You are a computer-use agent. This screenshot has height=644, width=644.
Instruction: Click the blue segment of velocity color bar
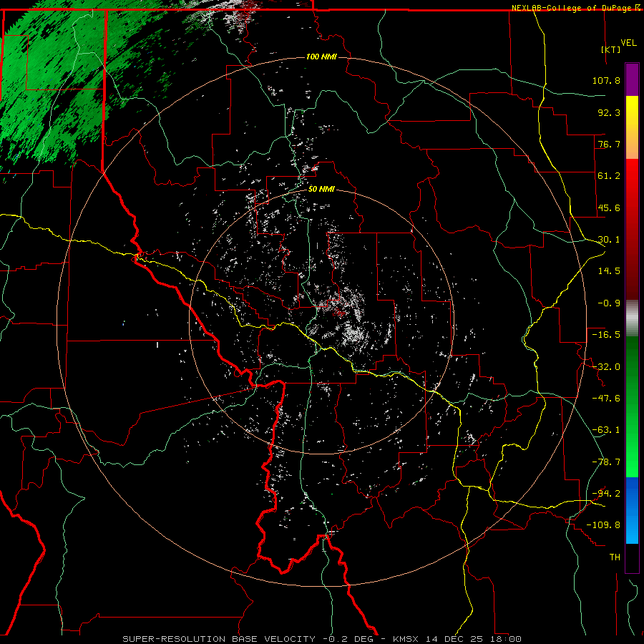[x=632, y=510]
